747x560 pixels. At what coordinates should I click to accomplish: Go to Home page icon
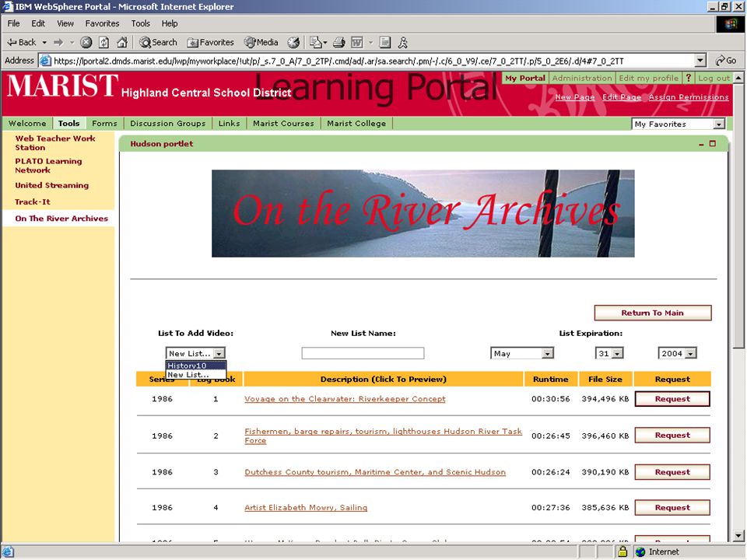[122, 42]
